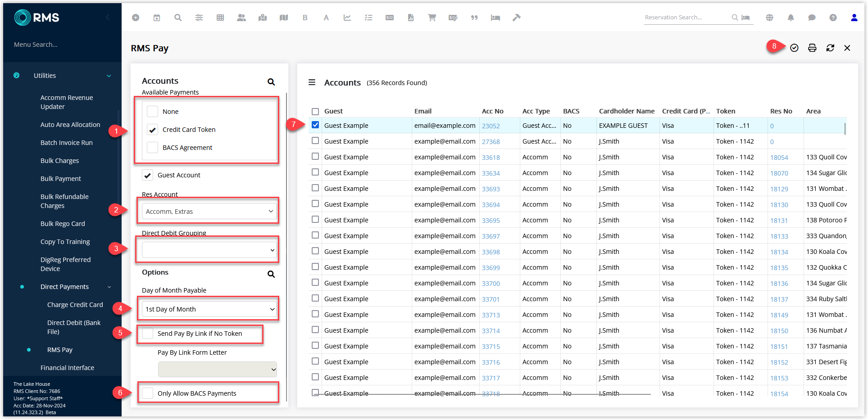Click the B toolbar icon
This screenshot has height=420, width=868.
pos(305,18)
